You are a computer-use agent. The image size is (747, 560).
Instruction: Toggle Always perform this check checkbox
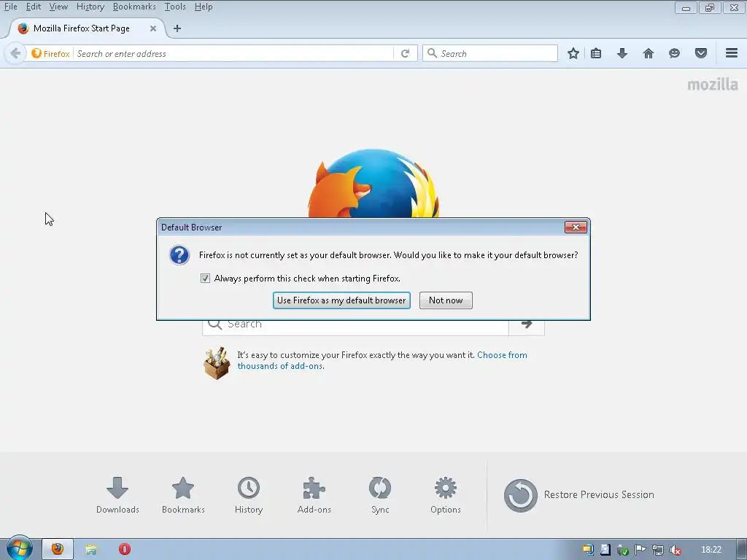point(205,279)
